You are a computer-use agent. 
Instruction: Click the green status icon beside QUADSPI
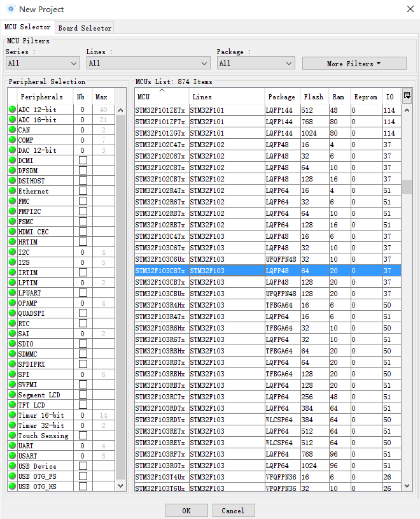tap(12, 313)
